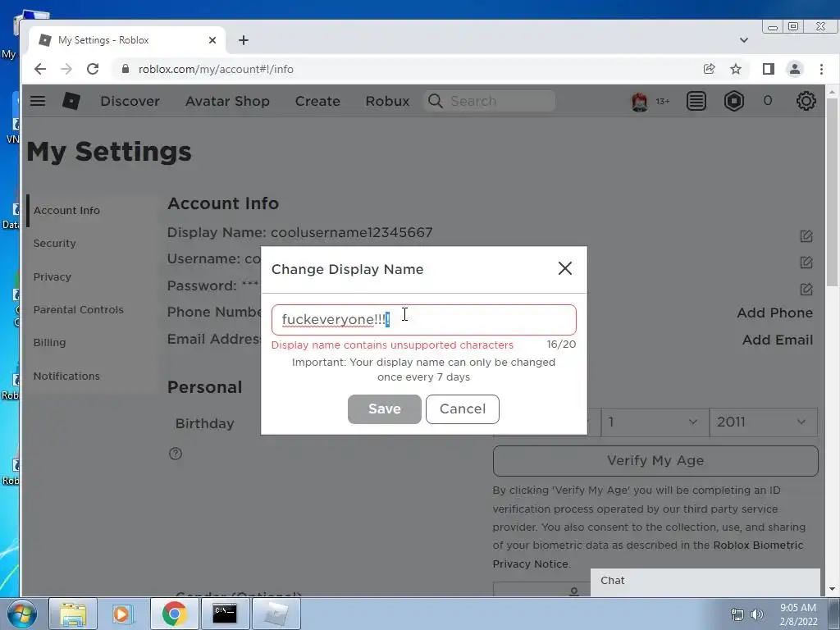The height and width of the screenshot is (630, 840).
Task: Open Roblox Biometric Privacy Notice link
Action: [648, 555]
